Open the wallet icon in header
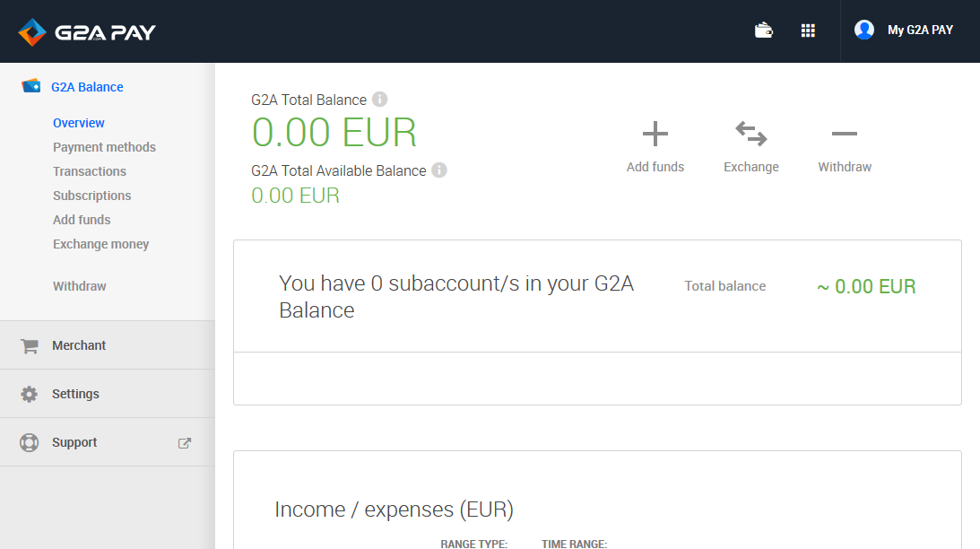The height and width of the screenshot is (549, 980). point(764,30)
